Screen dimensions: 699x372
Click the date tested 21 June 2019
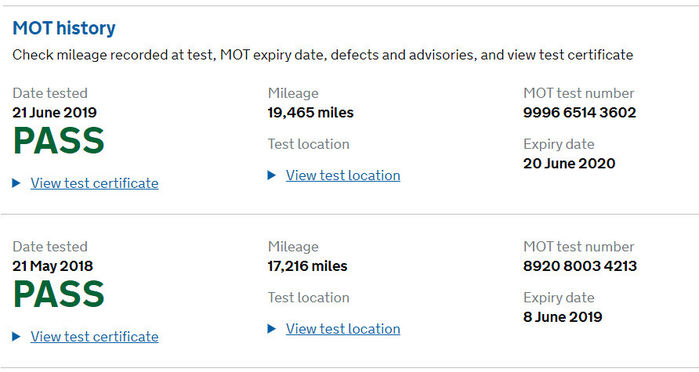point(54,112)
